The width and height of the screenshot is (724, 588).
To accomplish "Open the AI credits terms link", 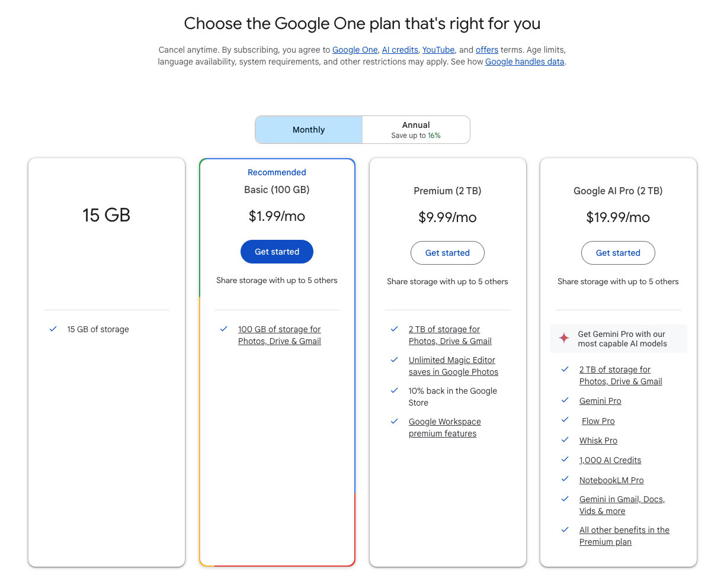I will [x=400, y=50].
